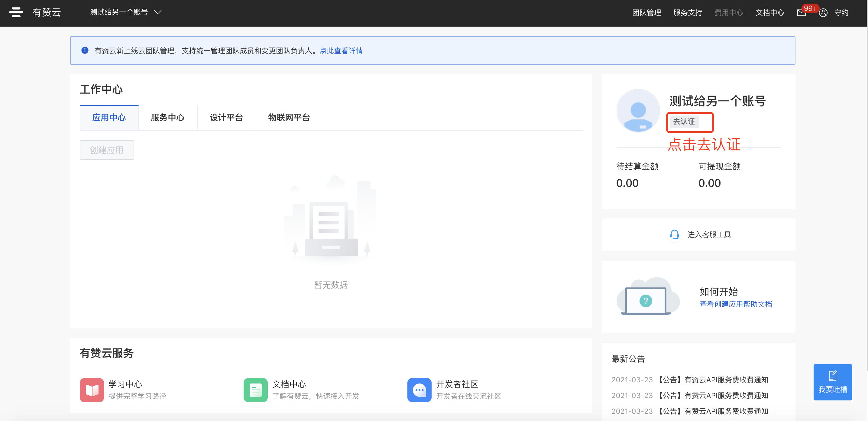Click the 工作中心 heading
The image size is (868, 421).
click(102, 89)
